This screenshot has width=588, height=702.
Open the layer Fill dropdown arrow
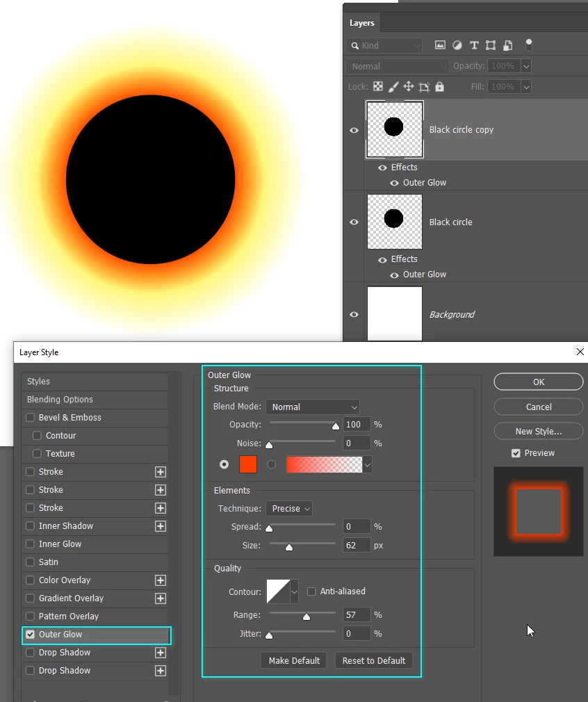526,87
